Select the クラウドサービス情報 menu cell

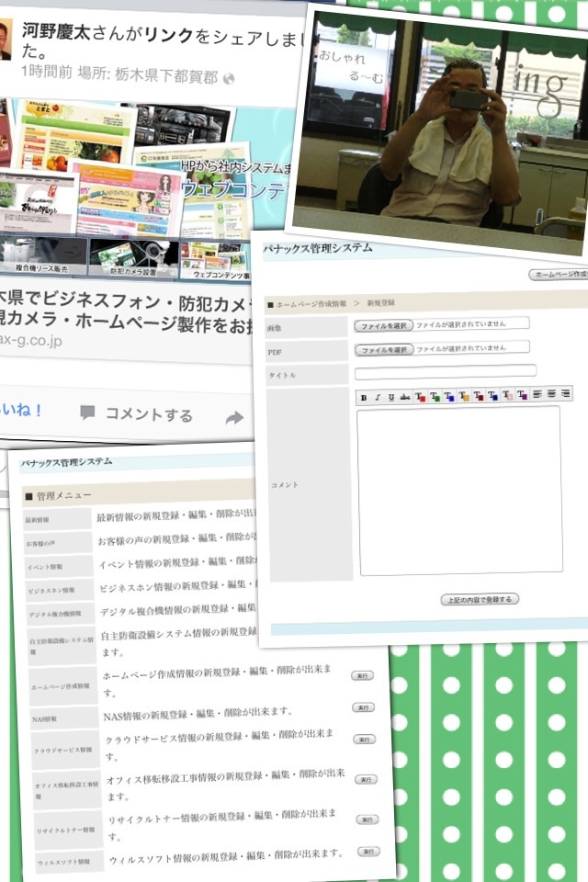click(66, 751)
